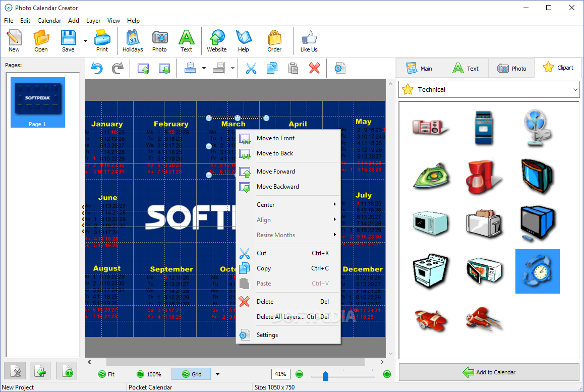Delete layer with the red X toolbar icon
This screenshot has width=584, height=392.
[x=314, y=68]
